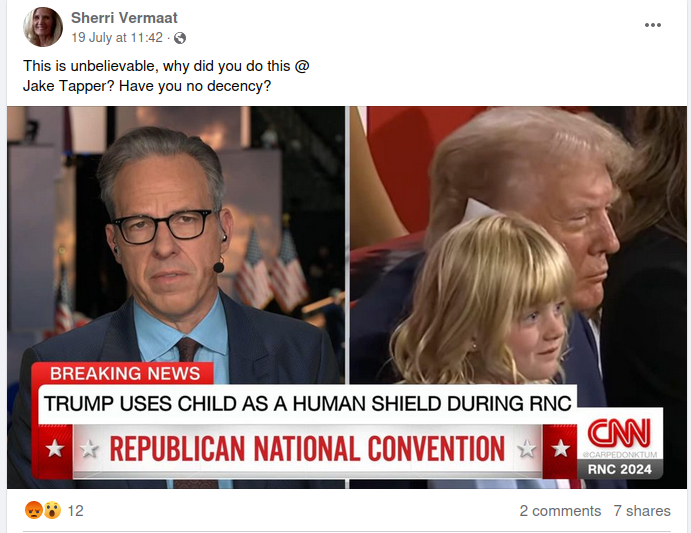Click the Trump human shield headline text
The width and height of the screenshot is (691, 533).
click(x=306, y=404)
